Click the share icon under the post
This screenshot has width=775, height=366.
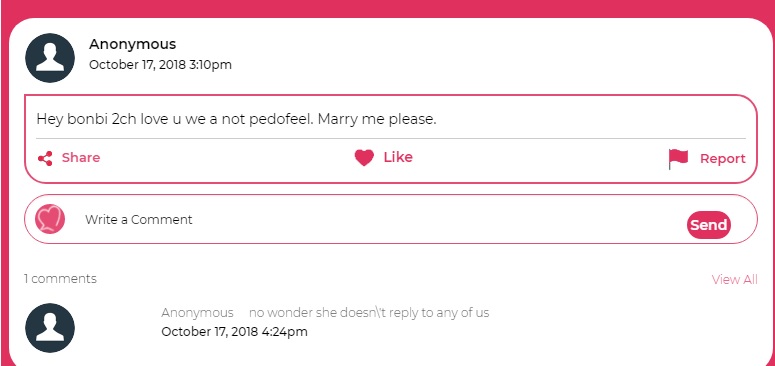pos(45,159)
